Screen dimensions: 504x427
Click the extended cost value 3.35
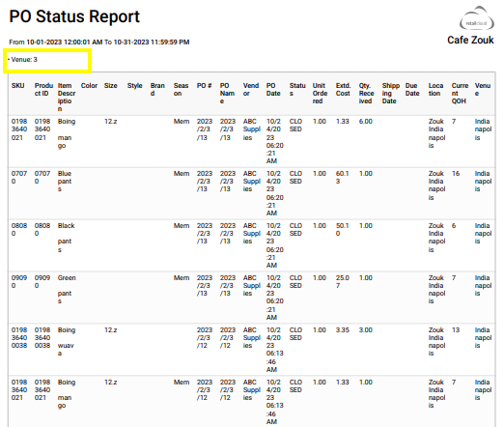pyautogui.click(x=343, y=330)
